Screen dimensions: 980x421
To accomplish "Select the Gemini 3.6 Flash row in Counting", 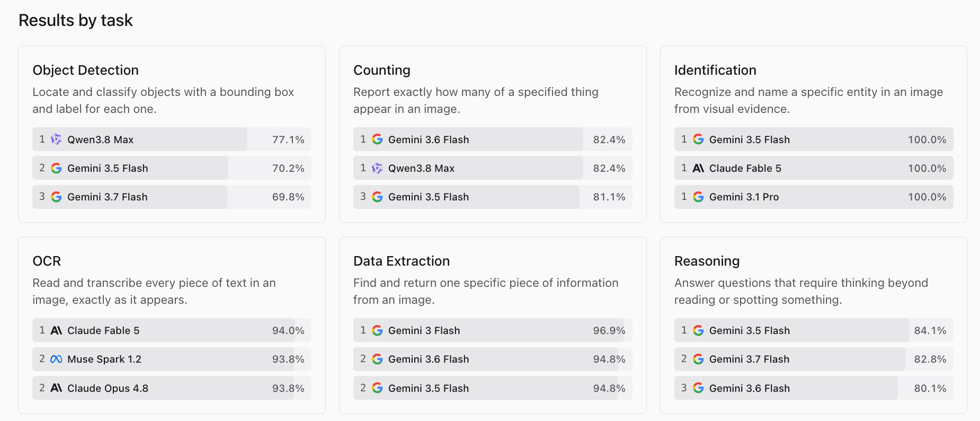I will click(493, 139).
